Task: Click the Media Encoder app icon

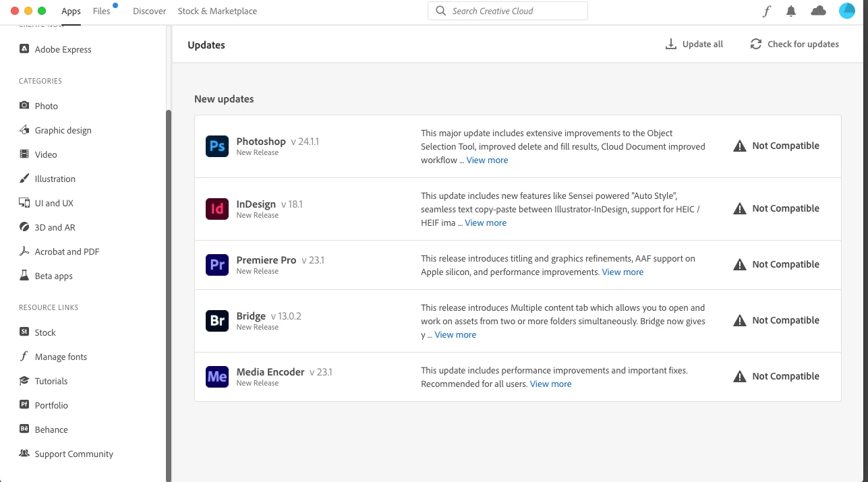Action: 217,377
